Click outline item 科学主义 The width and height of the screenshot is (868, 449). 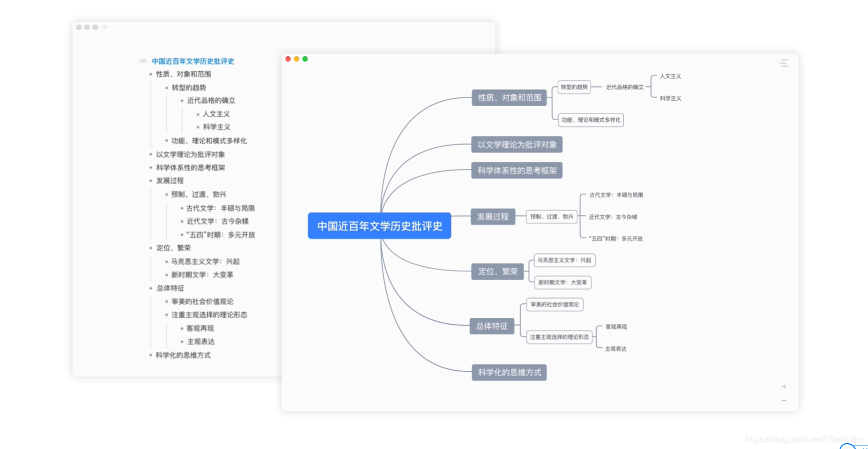click(217, 127)
